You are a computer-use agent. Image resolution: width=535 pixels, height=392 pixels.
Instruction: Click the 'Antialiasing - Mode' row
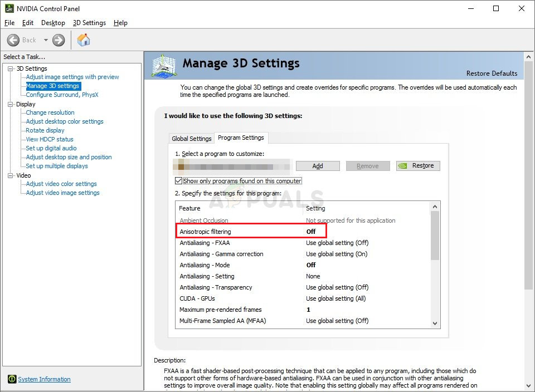[303, 265]
